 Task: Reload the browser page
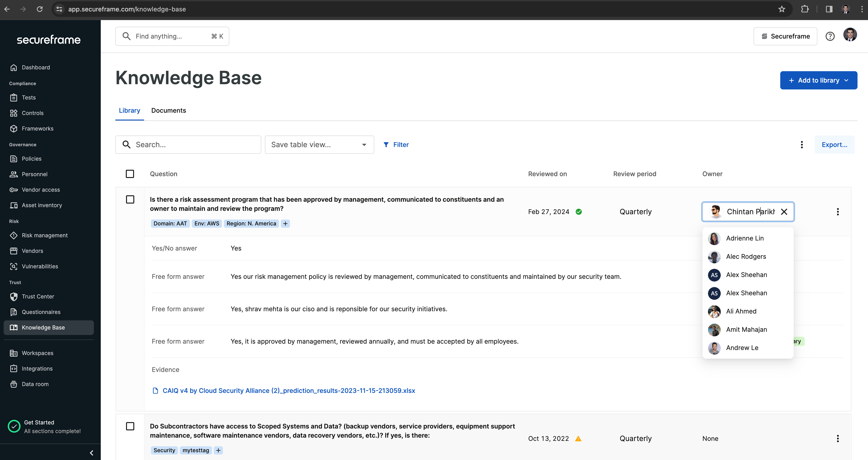click(40, 9)
